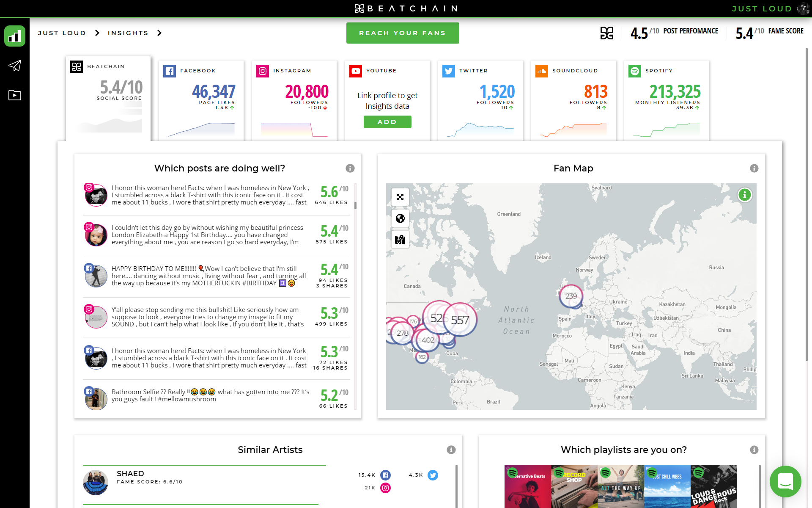Screen dimensions: 812x508
Task: Open the Insights bar chart sidebar icon
Action: [x=15, y=36]
